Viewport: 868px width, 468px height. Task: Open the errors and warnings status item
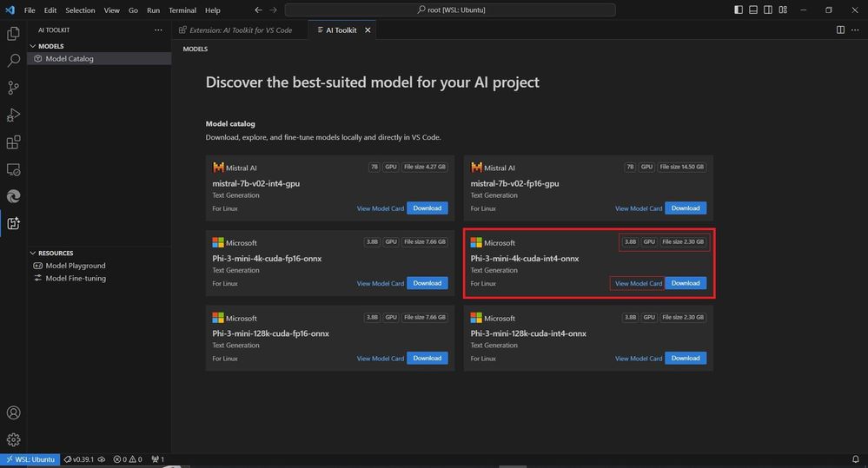click(x=128, y=459)
